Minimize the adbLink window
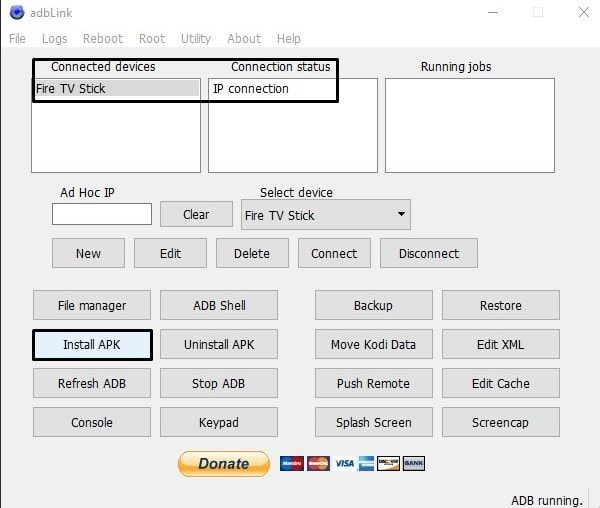 pos(493,12)
